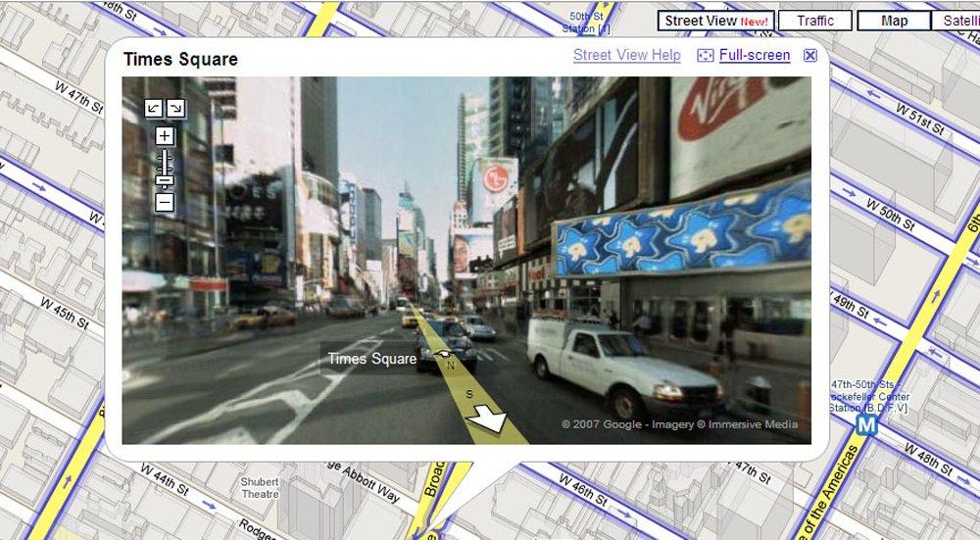Click the zoom slider handle
Image resolution: width=980 pixels, height=540 pixels.
[165, 181]
